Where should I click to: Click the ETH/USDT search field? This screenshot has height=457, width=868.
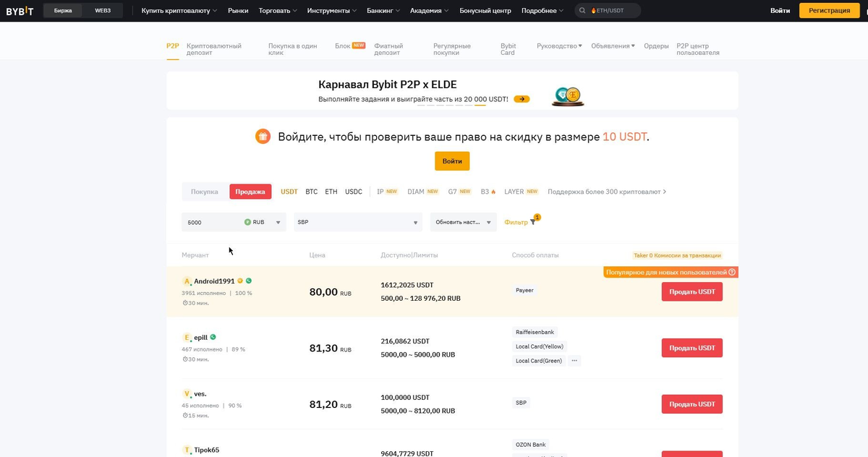pyautogui.click(x=608, y=11)
